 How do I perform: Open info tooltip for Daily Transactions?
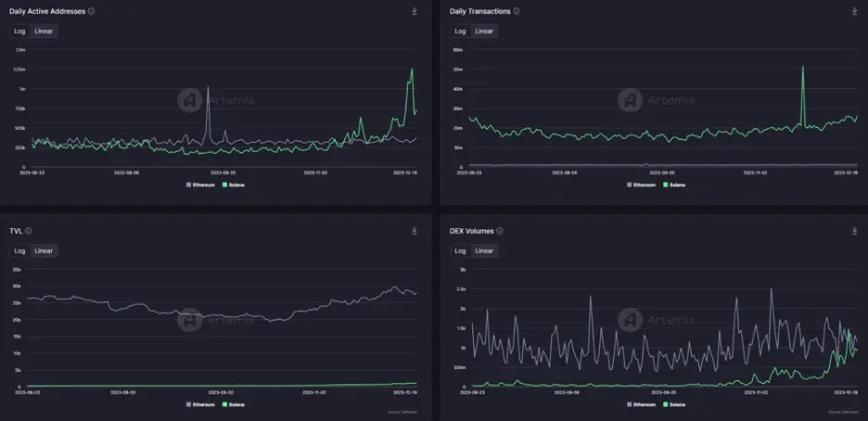pos(517,11)
